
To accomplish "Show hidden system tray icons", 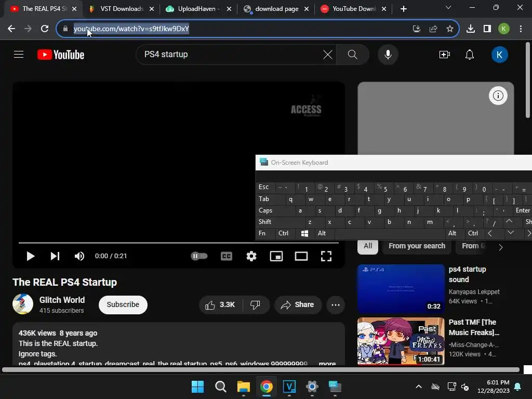I will pos(419,387).
